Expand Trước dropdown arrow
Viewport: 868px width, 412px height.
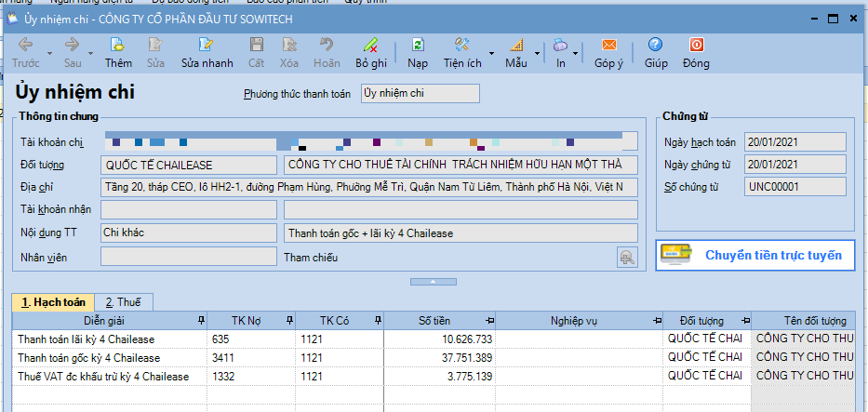50,53
